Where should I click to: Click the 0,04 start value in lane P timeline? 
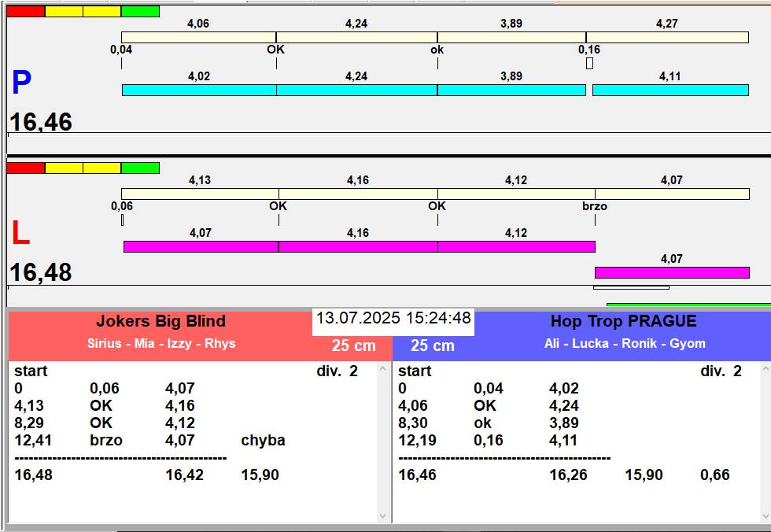121,49
